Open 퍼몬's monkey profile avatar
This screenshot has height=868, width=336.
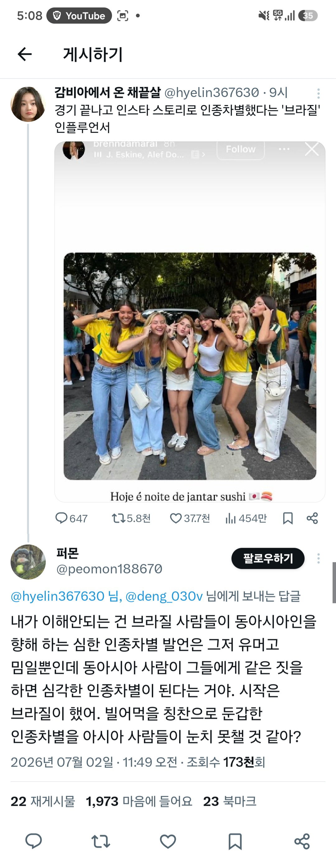point(28,562)
